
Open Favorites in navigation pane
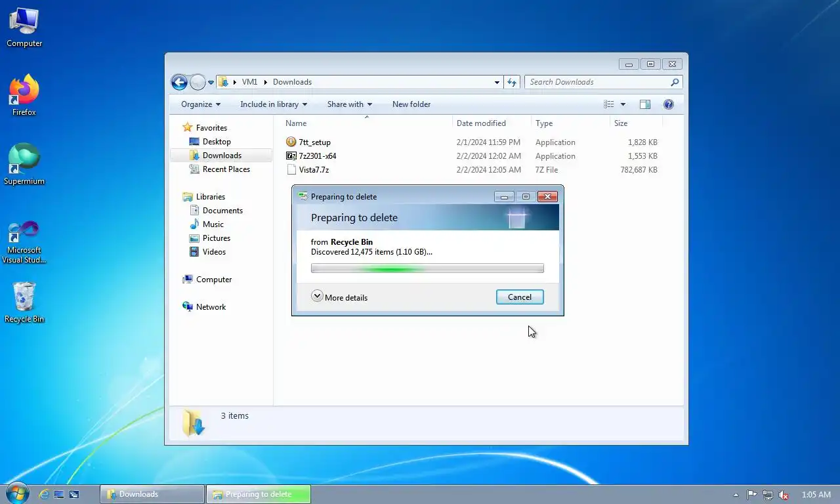[211, 128]
